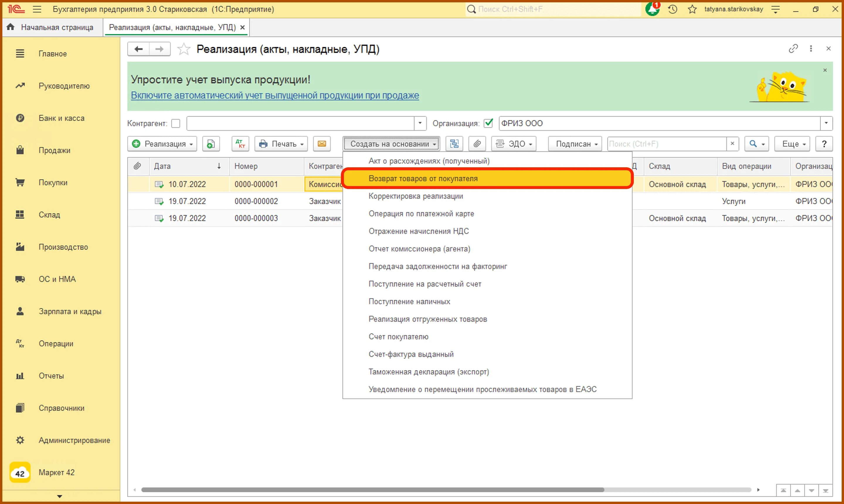The width and height of the screenshot is (844, 504).
Task: Click the envelope email icon
Action: (321, 144)
